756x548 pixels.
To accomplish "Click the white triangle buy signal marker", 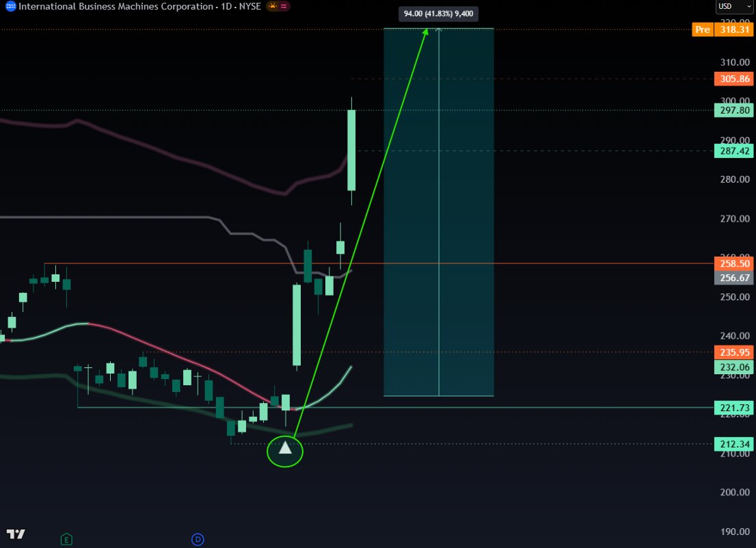I will pos(285,447).
